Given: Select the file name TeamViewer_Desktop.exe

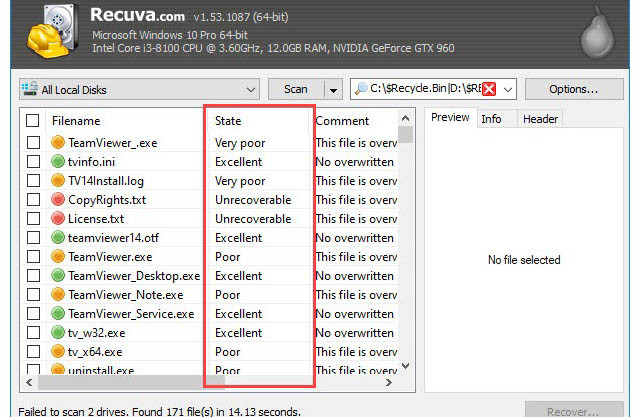Looking at the screenshot, I should pos(134,276).
